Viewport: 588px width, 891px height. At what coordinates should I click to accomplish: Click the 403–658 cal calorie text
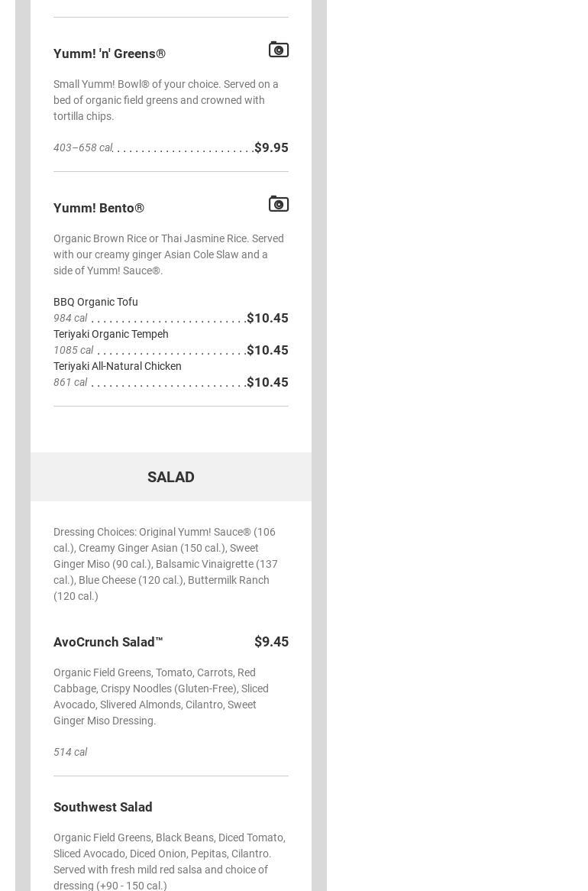pos(83,147)
